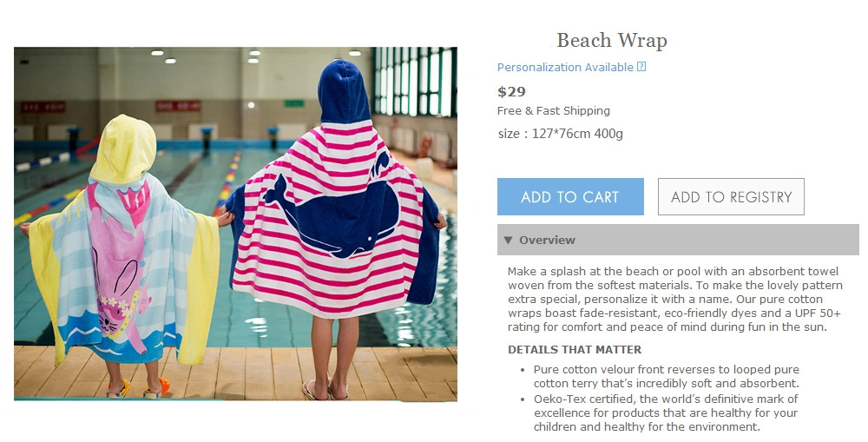Click the navy whale graphic on the striped towel
Screen dimensions: 868x442
(331, 216)
